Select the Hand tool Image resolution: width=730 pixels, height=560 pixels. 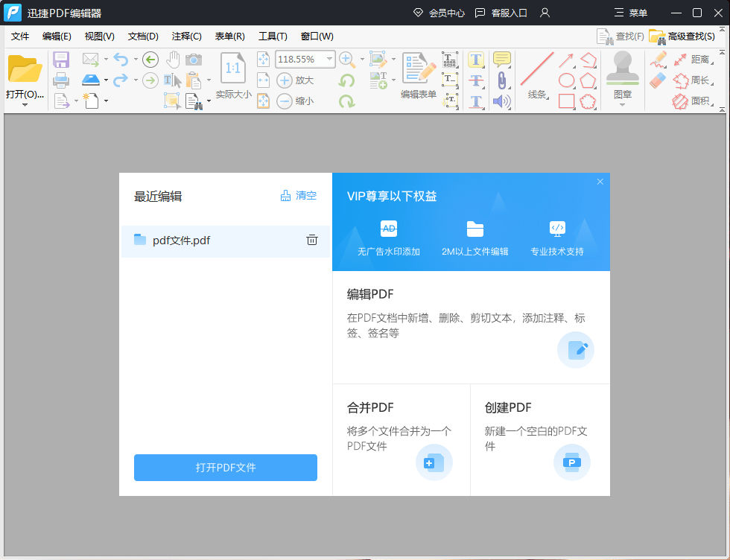coord(173,60)
